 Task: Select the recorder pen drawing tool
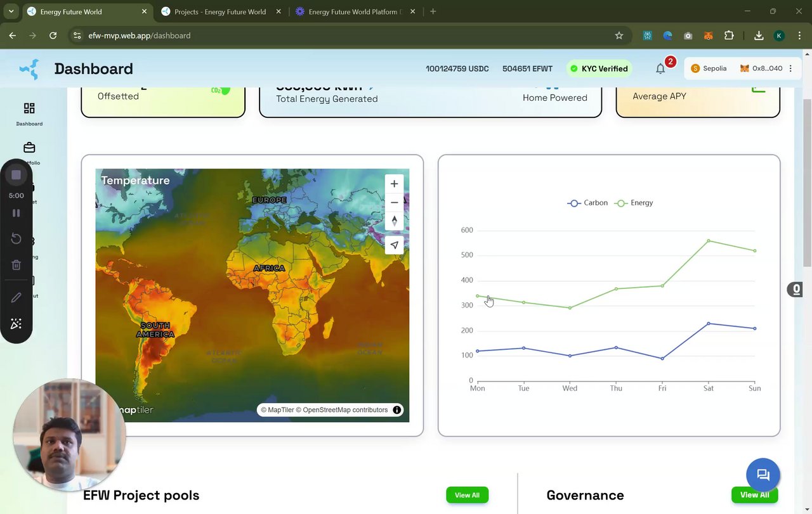pos(16,297)
